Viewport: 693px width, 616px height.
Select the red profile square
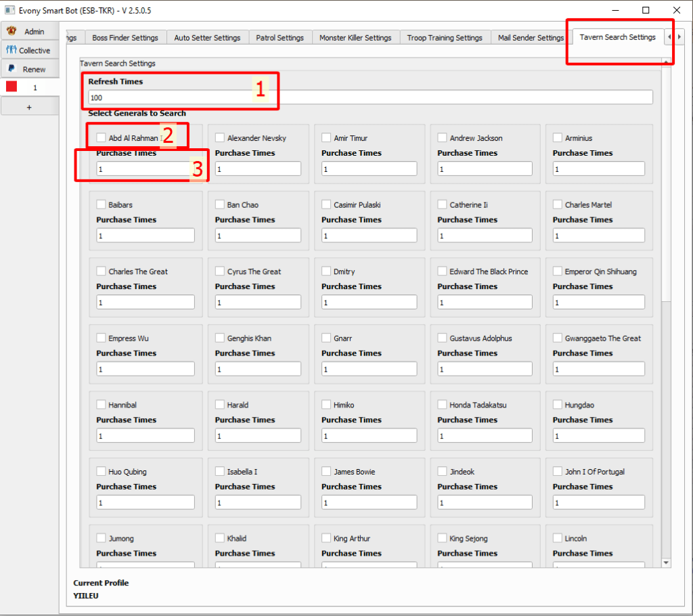(x=12, y=87)
